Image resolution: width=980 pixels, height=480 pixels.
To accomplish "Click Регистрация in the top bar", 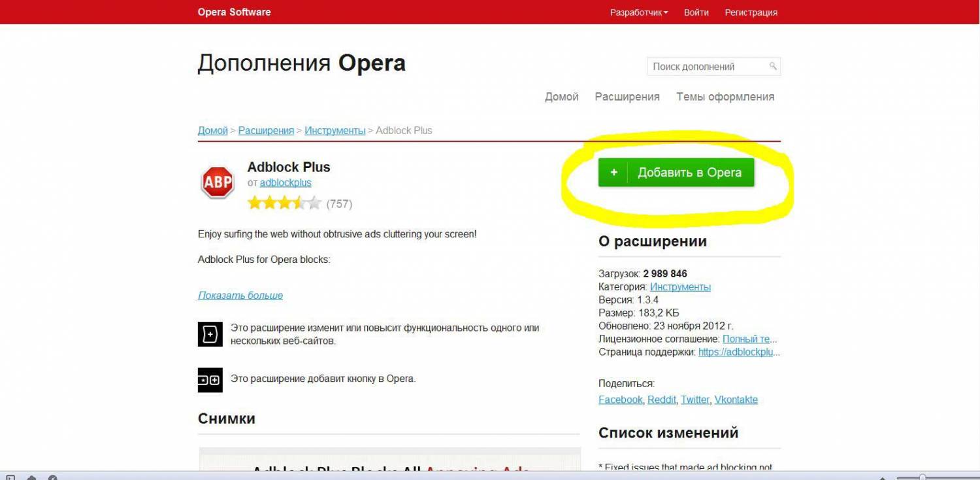I will pyautogui.click(x=751, y=12).
